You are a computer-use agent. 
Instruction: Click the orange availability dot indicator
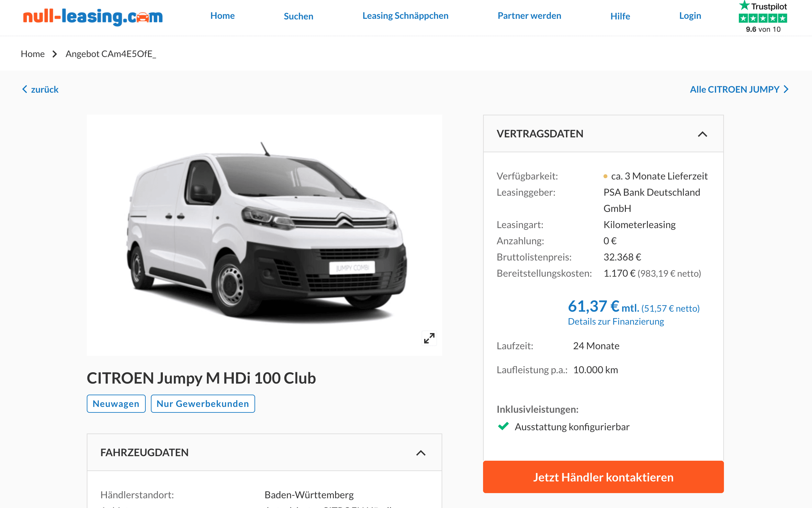[x=605, y=176]
